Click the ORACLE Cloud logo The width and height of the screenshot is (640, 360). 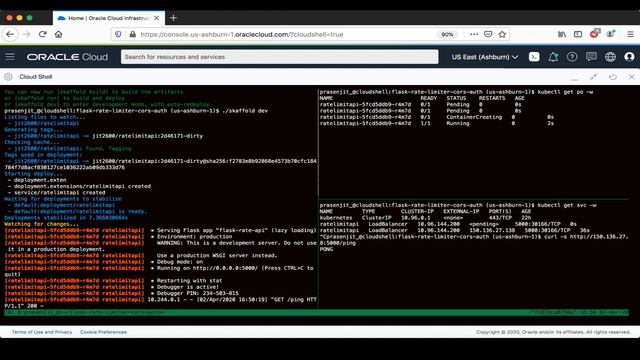pos(67,57)
